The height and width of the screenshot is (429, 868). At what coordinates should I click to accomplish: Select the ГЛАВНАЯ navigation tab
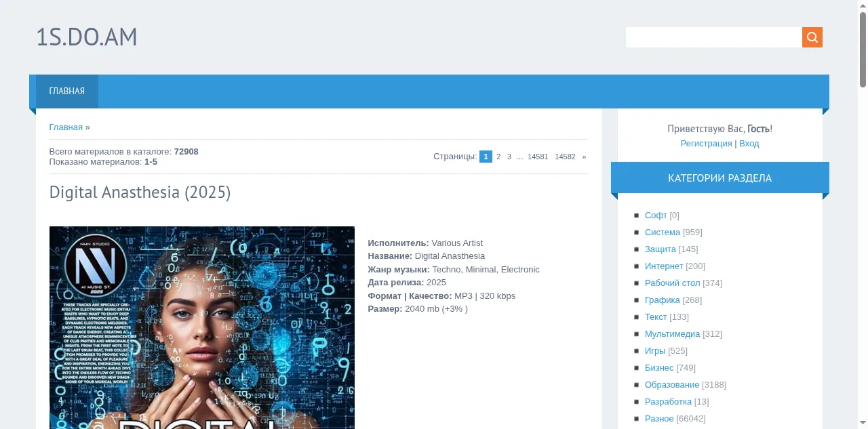[67, 91]
